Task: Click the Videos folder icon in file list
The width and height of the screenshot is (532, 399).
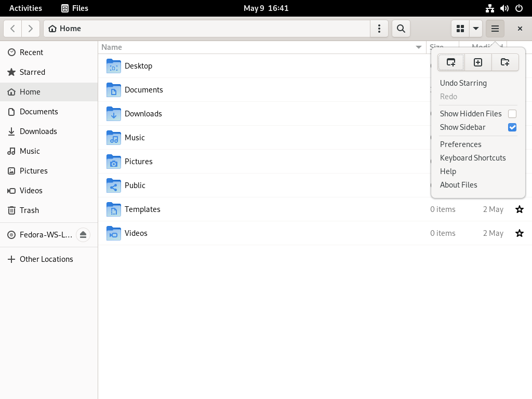Action: tap(114, 233)
